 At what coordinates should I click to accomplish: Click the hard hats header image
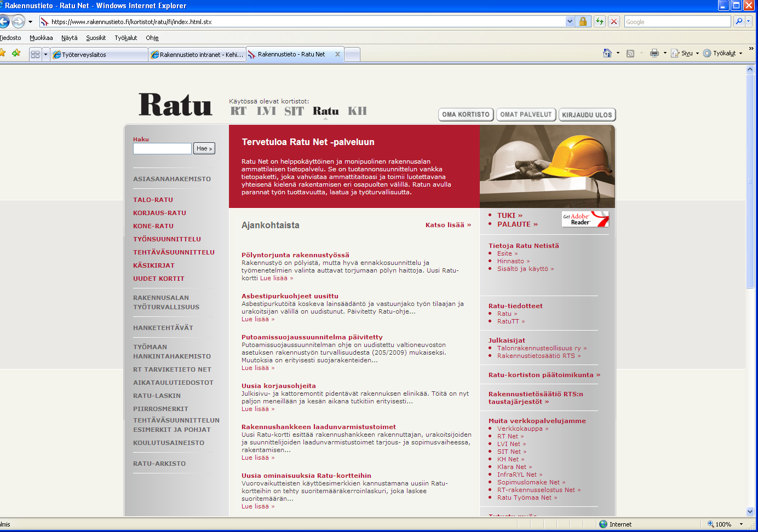click(x=547, y=166)
